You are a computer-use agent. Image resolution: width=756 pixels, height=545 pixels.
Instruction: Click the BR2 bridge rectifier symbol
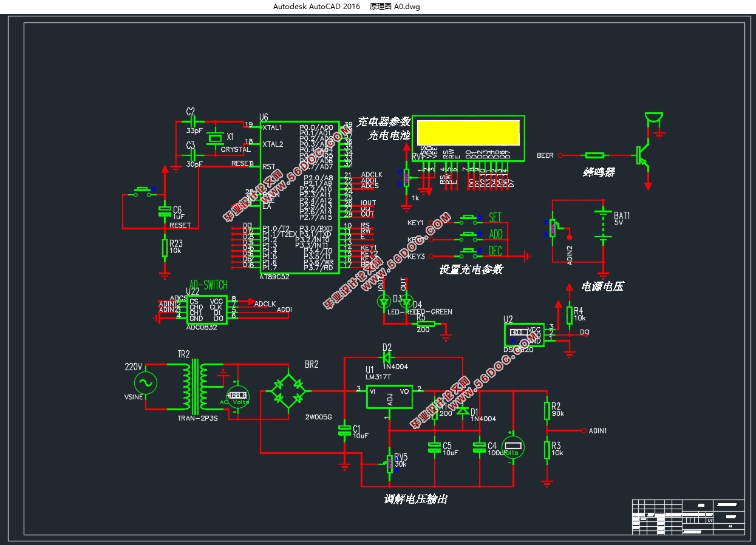click(288, 391)
